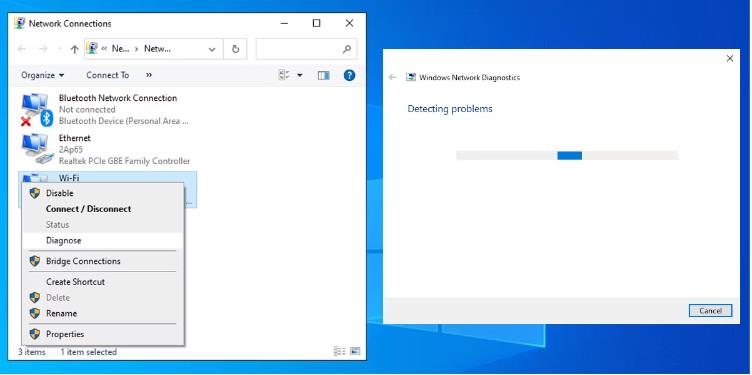Viewport: 752px width, 375px height.
Task: Click the 'Not connected' status text
Action: tap(87, 109)
